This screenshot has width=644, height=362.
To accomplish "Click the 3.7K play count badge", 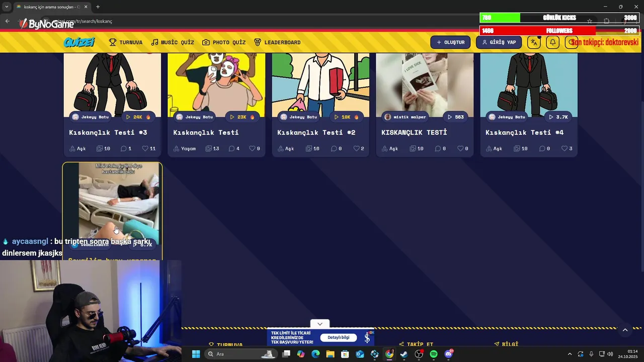I will click(x=558, y=117).
